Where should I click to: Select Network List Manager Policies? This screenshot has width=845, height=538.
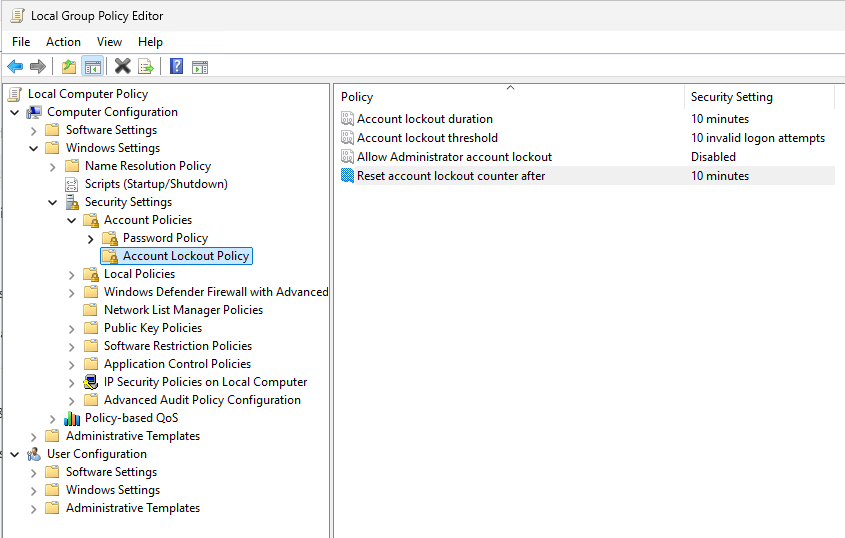tap(183, 310)
